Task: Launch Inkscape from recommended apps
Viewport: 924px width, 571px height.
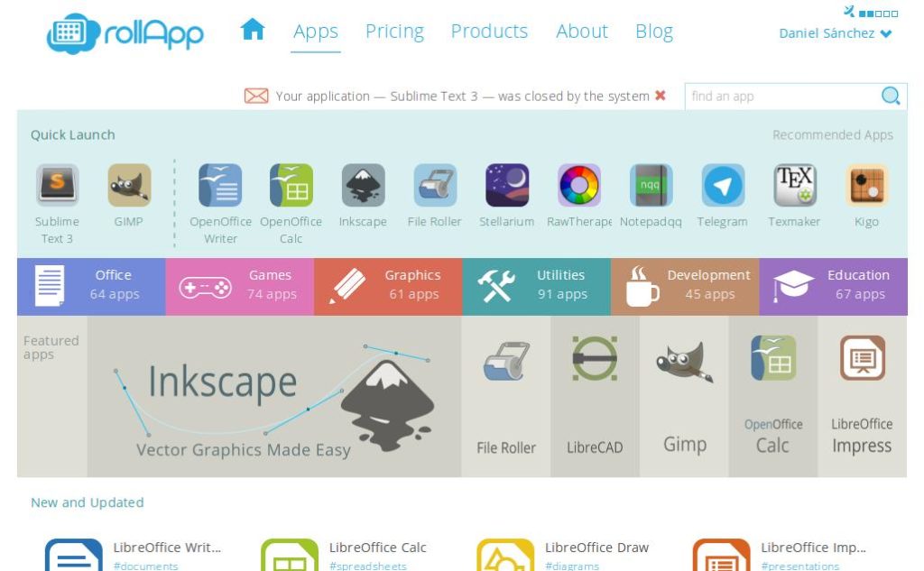Action: [x=363, y=185]
